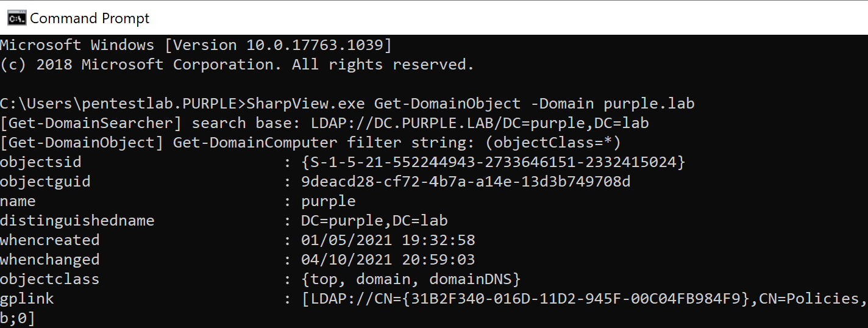Image resolution: width=868 pixels, height=328 pixels.
Task: Click the objectguid GUID value
Action: pyautogui.click(x=466, y=182)
